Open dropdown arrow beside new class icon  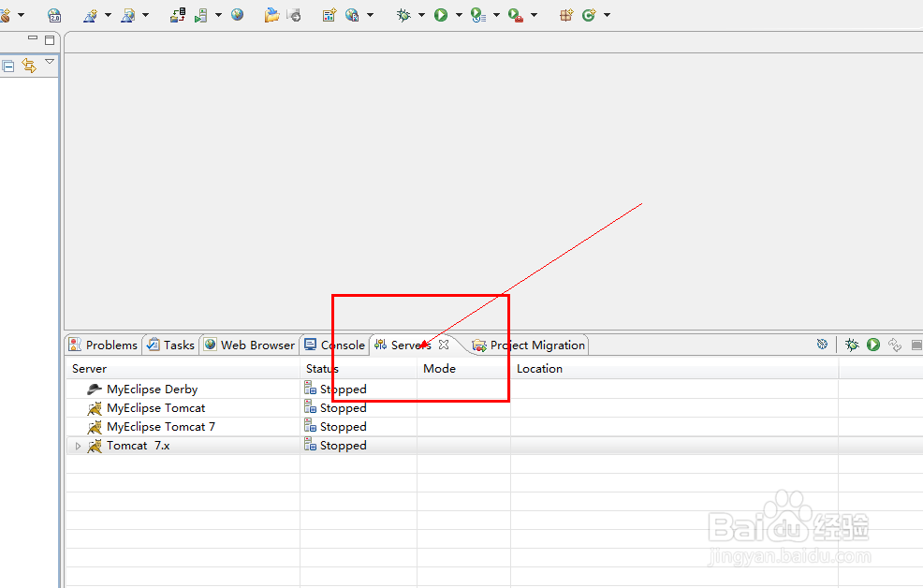tap(607, 15)
